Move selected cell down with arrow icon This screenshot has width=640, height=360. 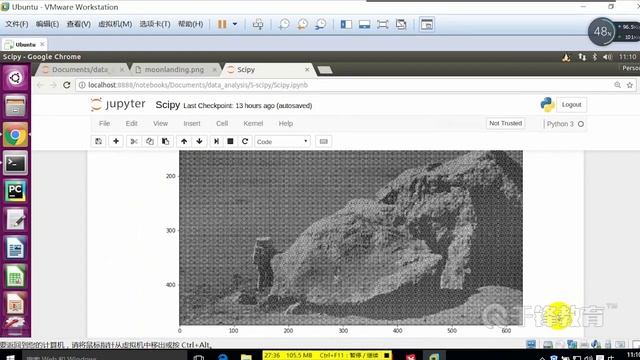[x=199, y=141]
